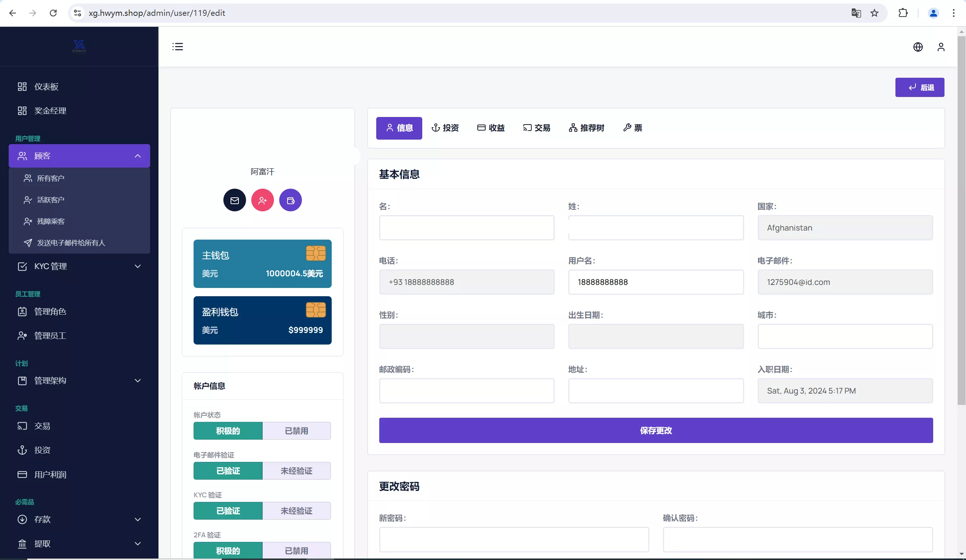
Task: Open the globe language selector icon
Action: pos(918,47)
